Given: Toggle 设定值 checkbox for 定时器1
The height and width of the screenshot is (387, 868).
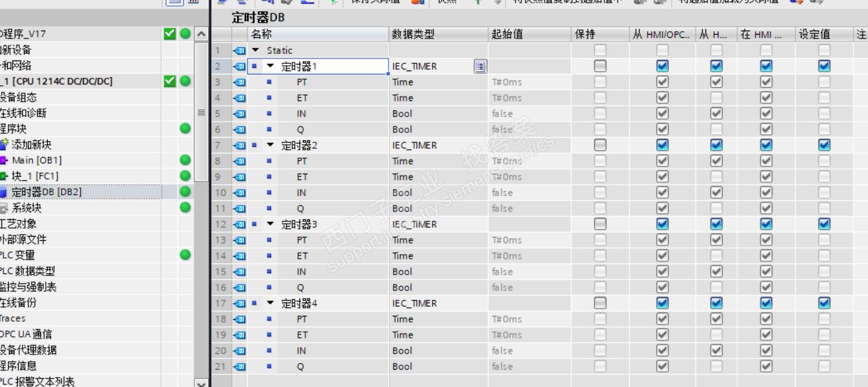Looking at the screenshot, I should (x=824, y=66).
